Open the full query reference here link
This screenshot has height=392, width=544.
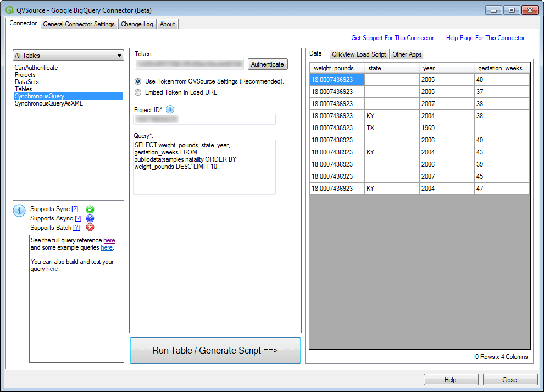(109, 240)
